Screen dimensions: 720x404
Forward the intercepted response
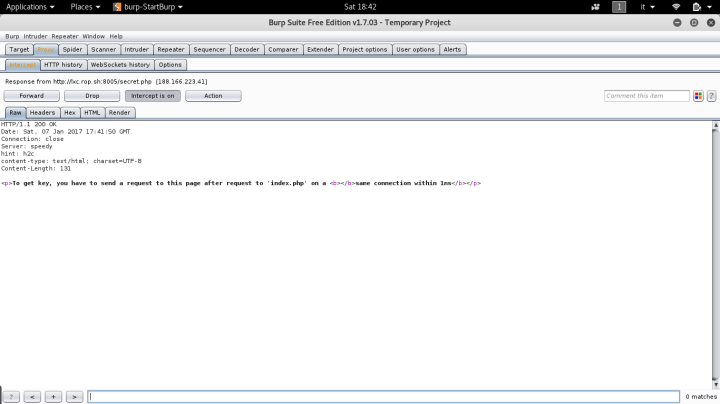point(31,96)
